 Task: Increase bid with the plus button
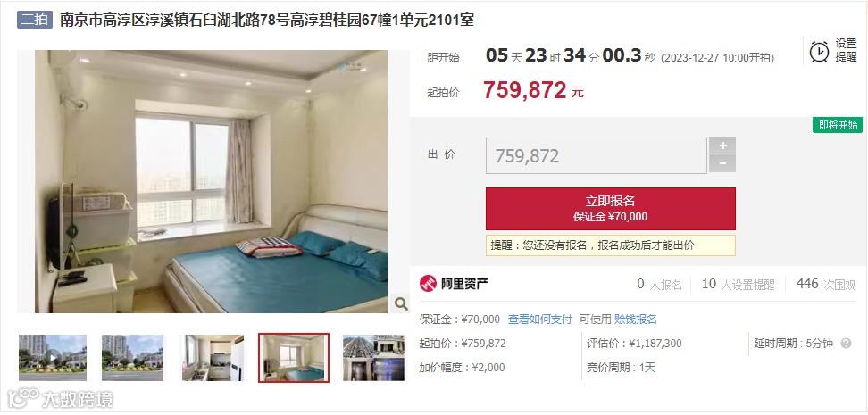[722, 145]
